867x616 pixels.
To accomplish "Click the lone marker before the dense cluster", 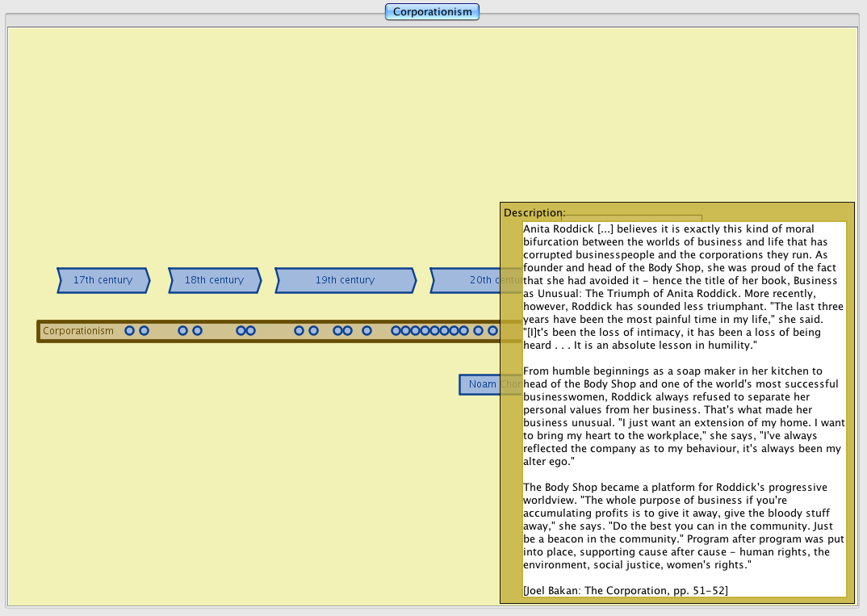I will (x=366, y=331).
